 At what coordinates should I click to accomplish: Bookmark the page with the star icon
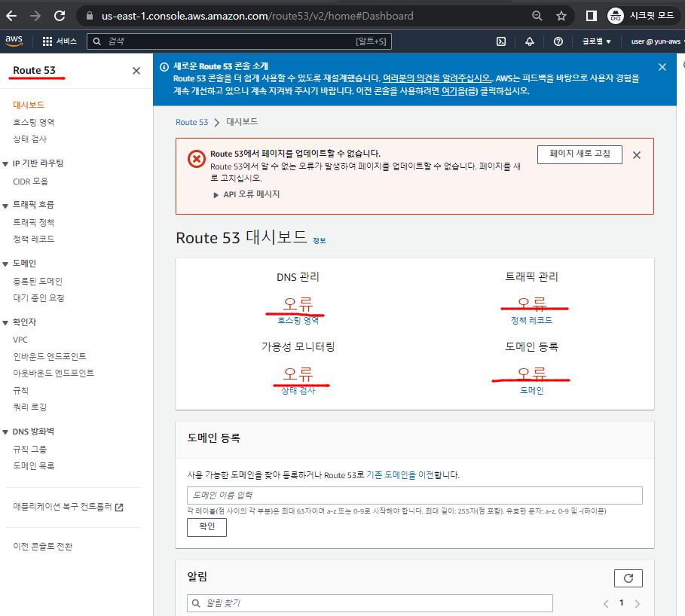(x=561, y=16)
